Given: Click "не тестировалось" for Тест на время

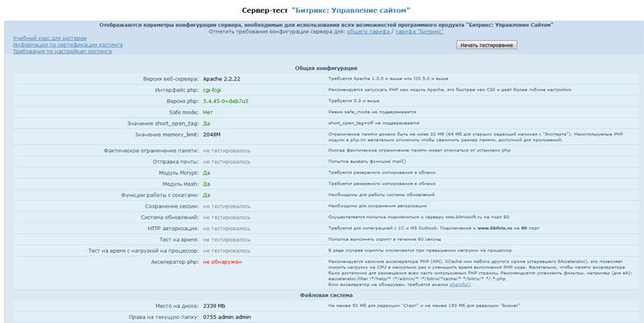Looking at the screenshot, I should (226, 239).
